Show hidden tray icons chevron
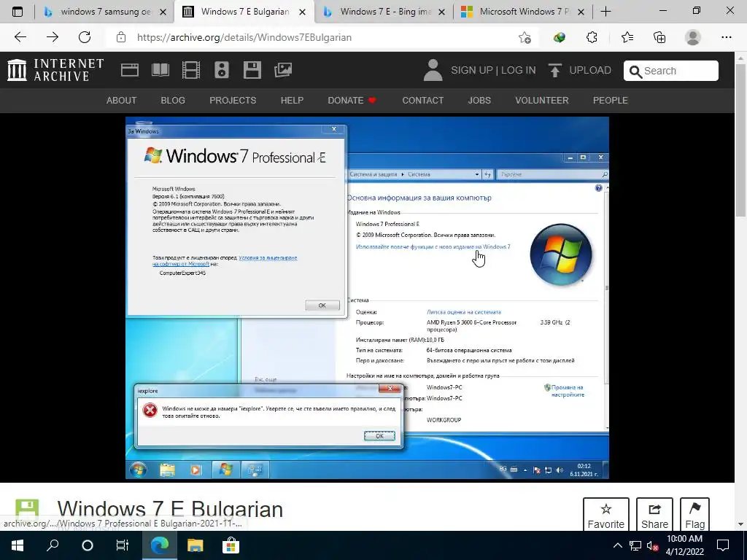Screen dimensions: 747x560 point(617,545)
